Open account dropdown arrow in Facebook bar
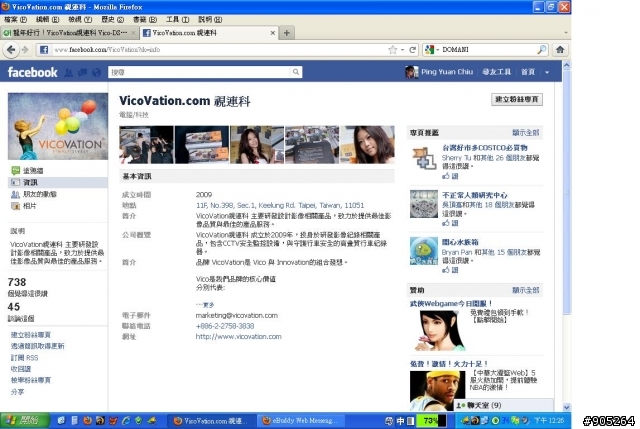The height and width of the screenshot is (429, 640). (547, 72)
